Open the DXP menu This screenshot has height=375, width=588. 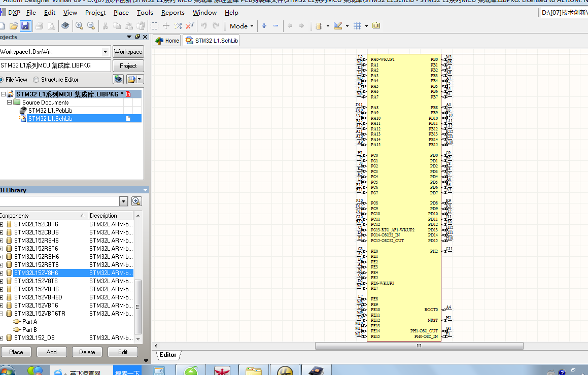14,12
